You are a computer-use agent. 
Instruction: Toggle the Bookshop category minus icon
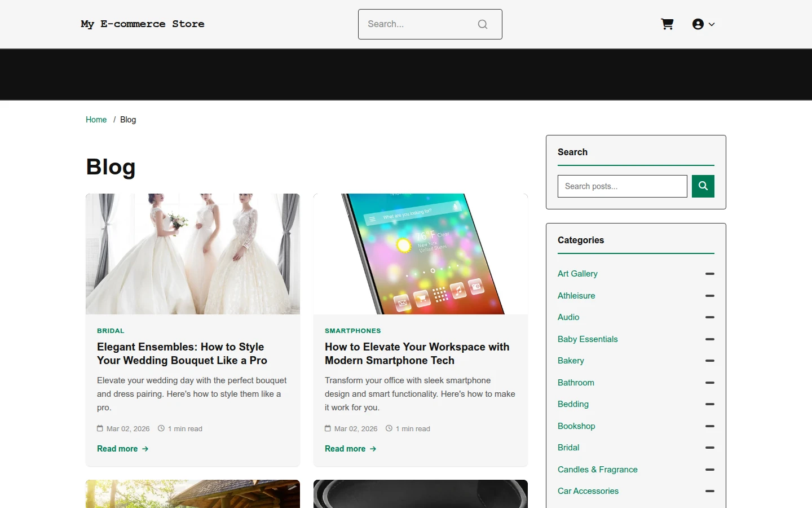pos(710,426)
